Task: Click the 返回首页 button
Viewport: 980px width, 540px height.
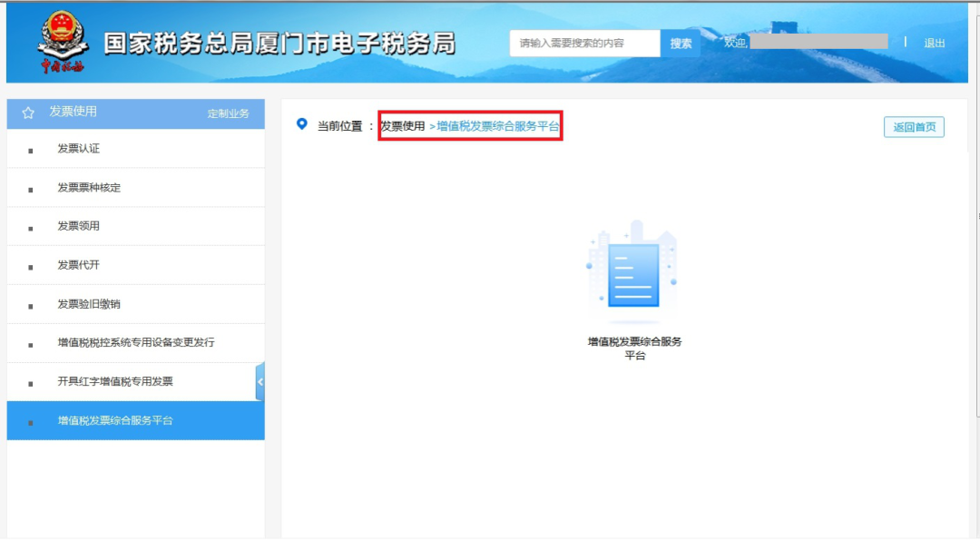Action: click(x=914, y=127)
